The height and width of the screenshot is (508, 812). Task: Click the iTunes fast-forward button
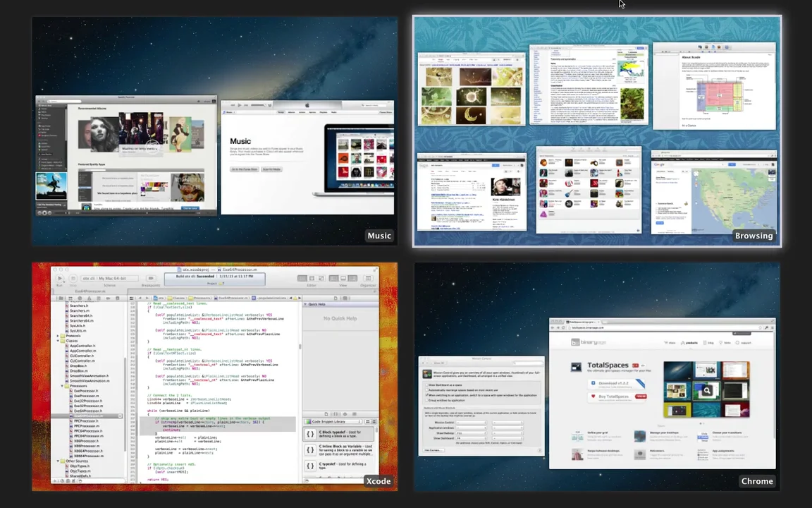coord(246,105)
